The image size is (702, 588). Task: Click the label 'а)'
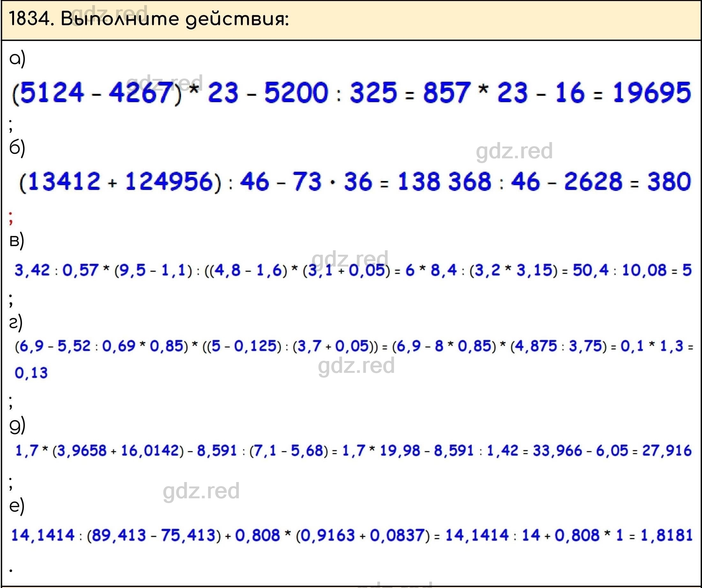coord(17,59)
